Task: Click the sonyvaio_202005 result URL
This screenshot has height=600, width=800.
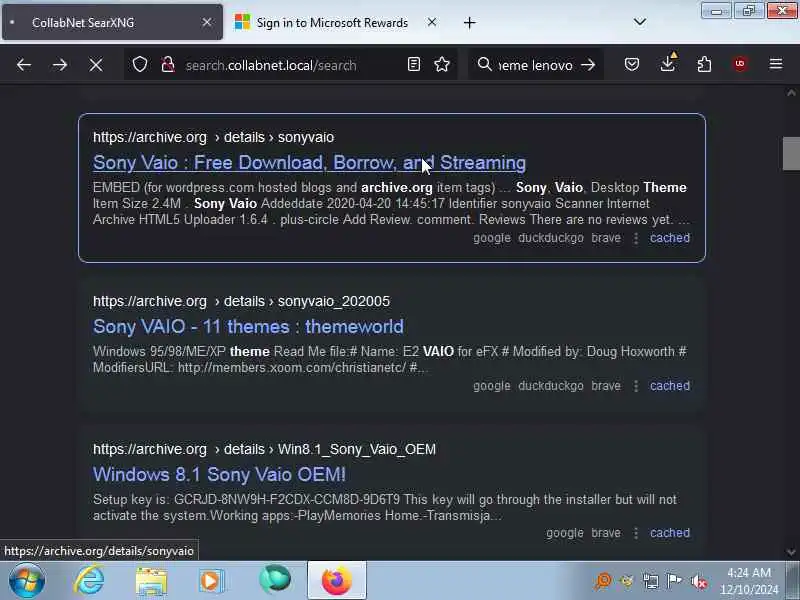Action: [241, 301]
